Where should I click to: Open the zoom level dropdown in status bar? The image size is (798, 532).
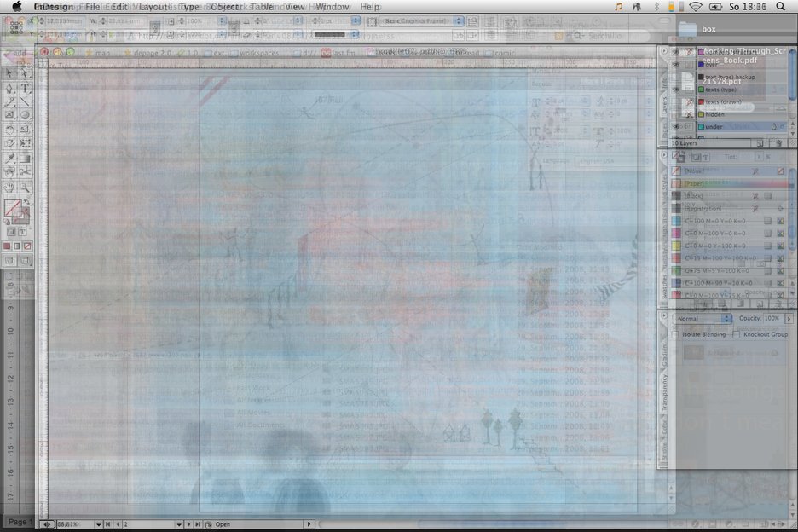pyautogui.click(x=98, y=524)
